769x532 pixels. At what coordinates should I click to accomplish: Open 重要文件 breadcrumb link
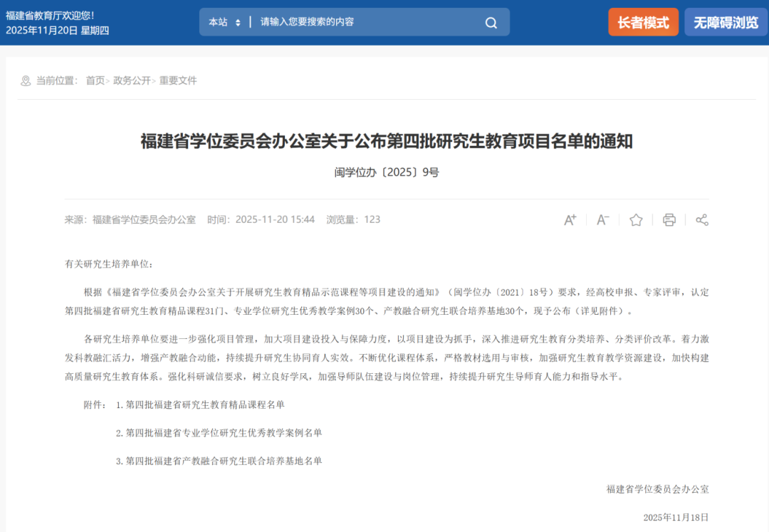tap(178, 81)
